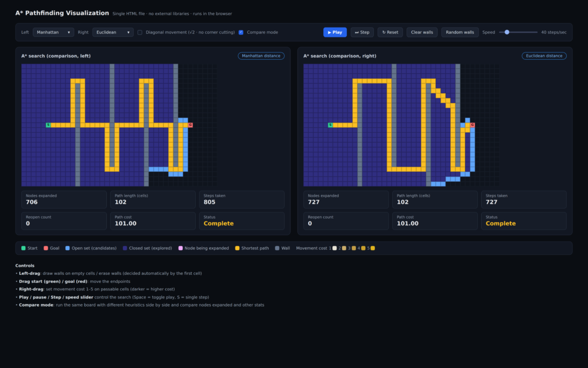Image resolution: width=588 pixels, height=368 pixels.
Task: Advance one step with the Step button
Action: point(362,32)
